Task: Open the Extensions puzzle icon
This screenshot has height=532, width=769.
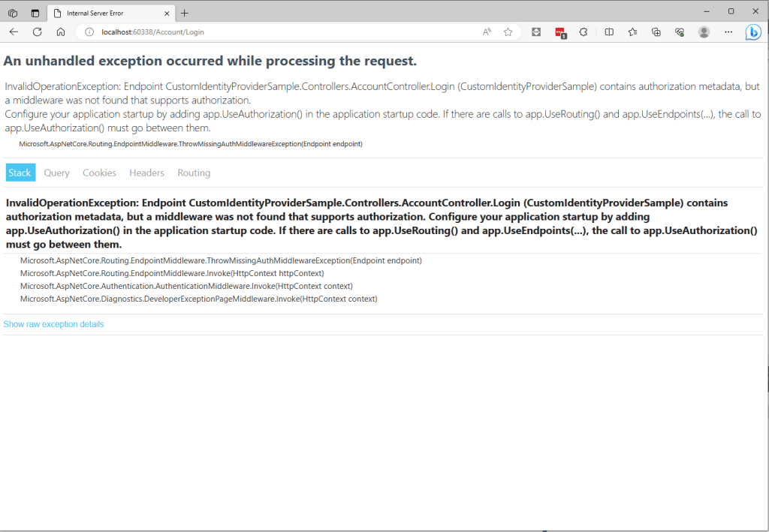Action: click(584, 32)
